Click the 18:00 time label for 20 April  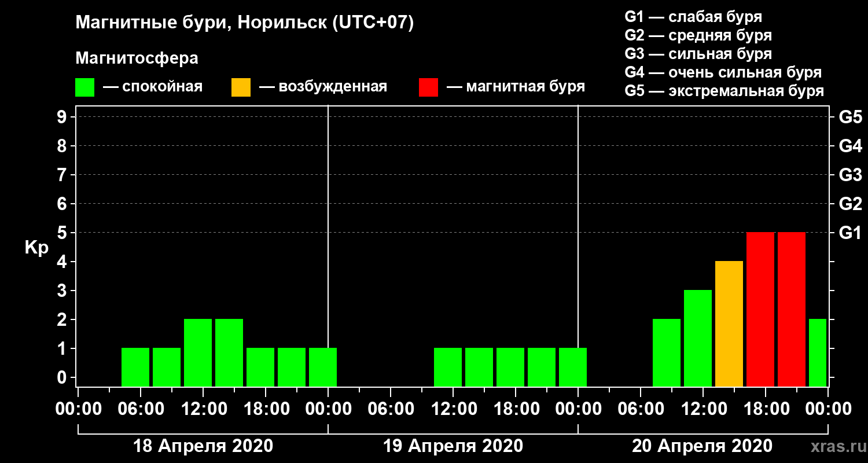coord(766,409)
